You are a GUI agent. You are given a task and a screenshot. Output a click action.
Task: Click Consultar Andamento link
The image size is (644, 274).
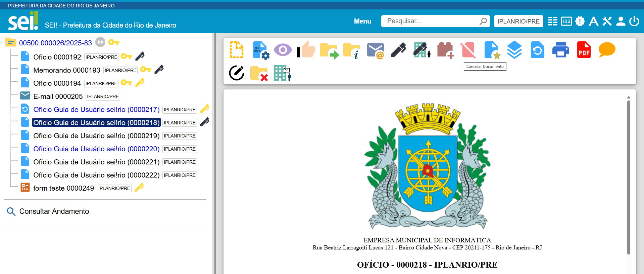(54, 211)
